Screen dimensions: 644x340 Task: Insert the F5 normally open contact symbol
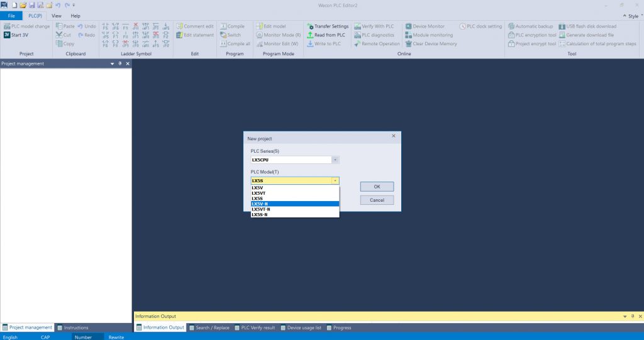(105, 26)
